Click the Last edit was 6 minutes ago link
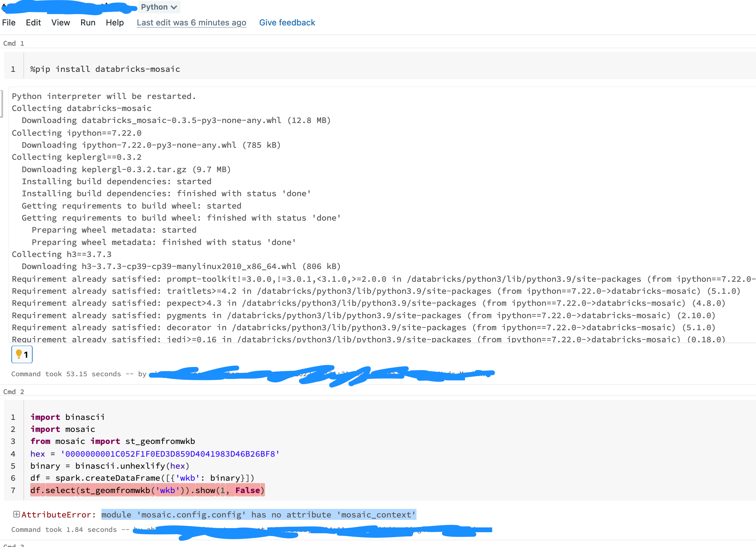This screenshot has width=756, height=547. tap(191, 22)
